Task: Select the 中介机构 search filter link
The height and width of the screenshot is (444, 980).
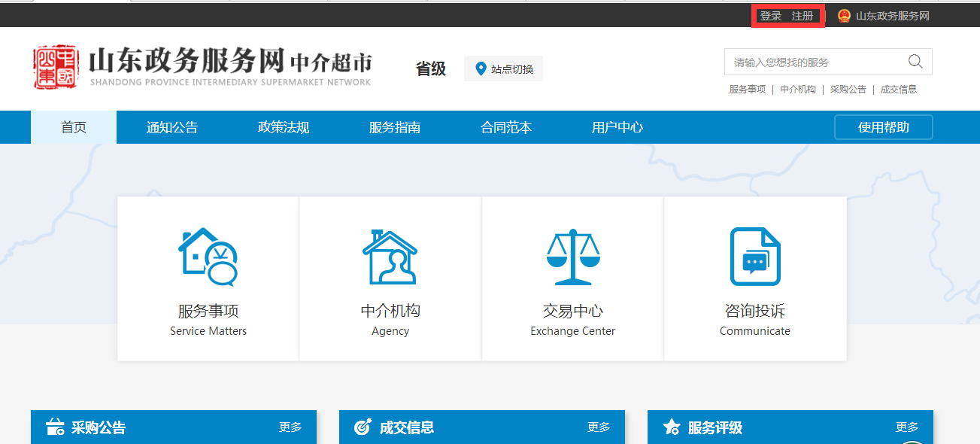Action: pos(798,89)
